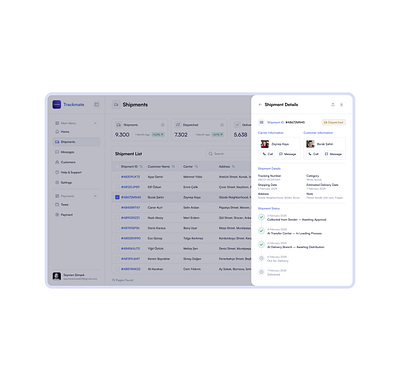Click the Estimated Delivery Date label
The image size is (400, 381).
click(x=322, y=185)
